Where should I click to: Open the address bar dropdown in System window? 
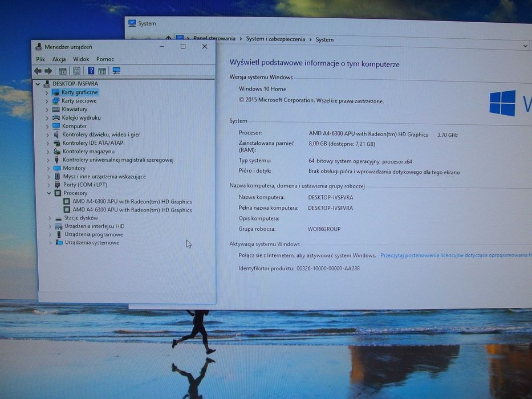coord(525,46)
